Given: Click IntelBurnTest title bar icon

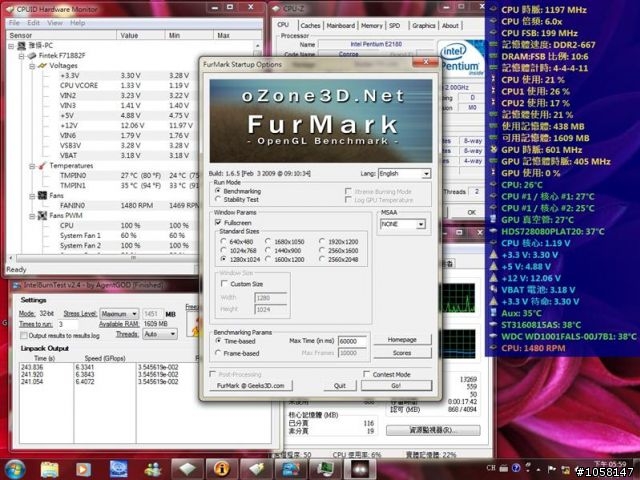Looking at the screenshot, I should point(17,285).
